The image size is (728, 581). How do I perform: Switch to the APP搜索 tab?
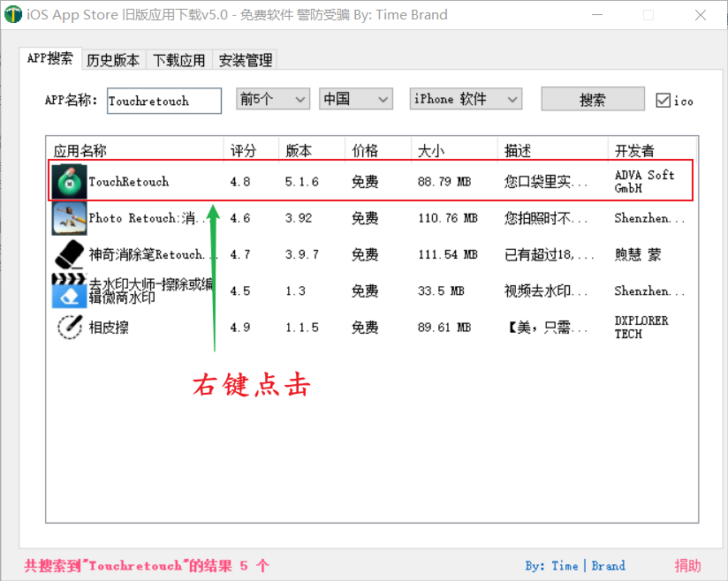50,58
